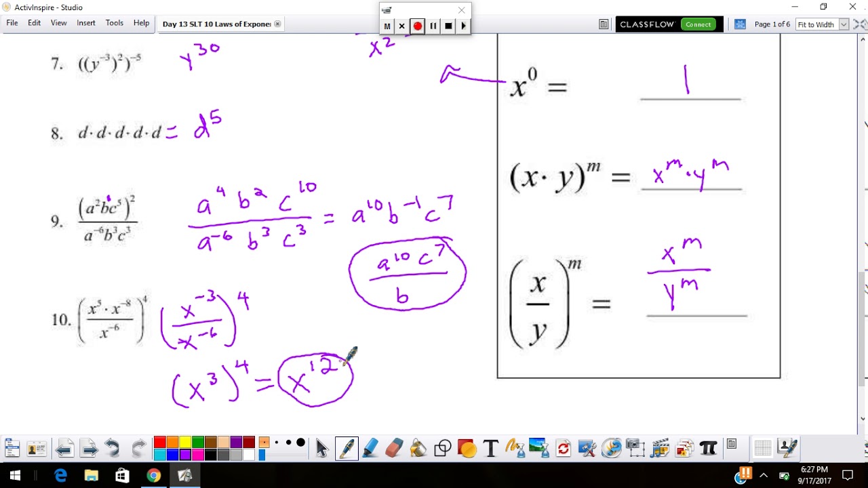The image size is (868, 488).
Task: Choose the medium pen width dot
Action: point(288,443)
